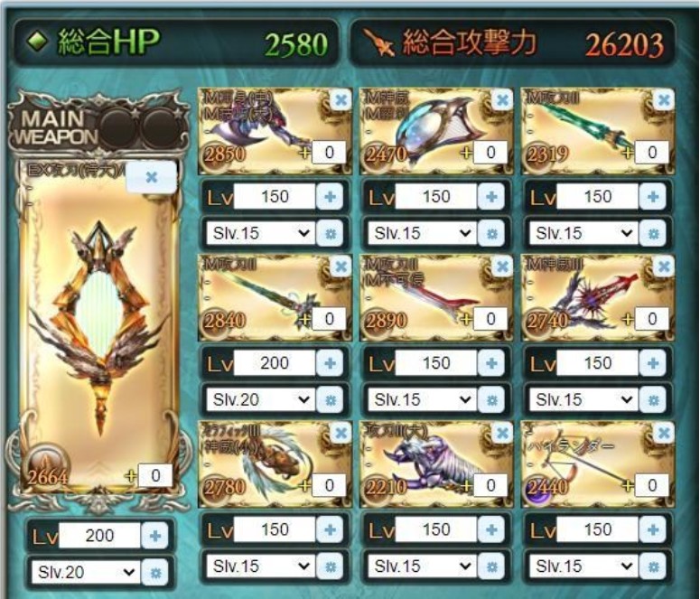Remove the 2440 Highlander bow weapon
This screenshot has width=700, height=599.
click(x=664, y=433)
